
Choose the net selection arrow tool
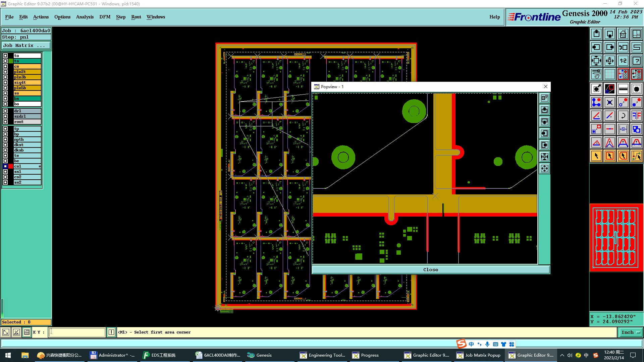click(x=636, y=156)
